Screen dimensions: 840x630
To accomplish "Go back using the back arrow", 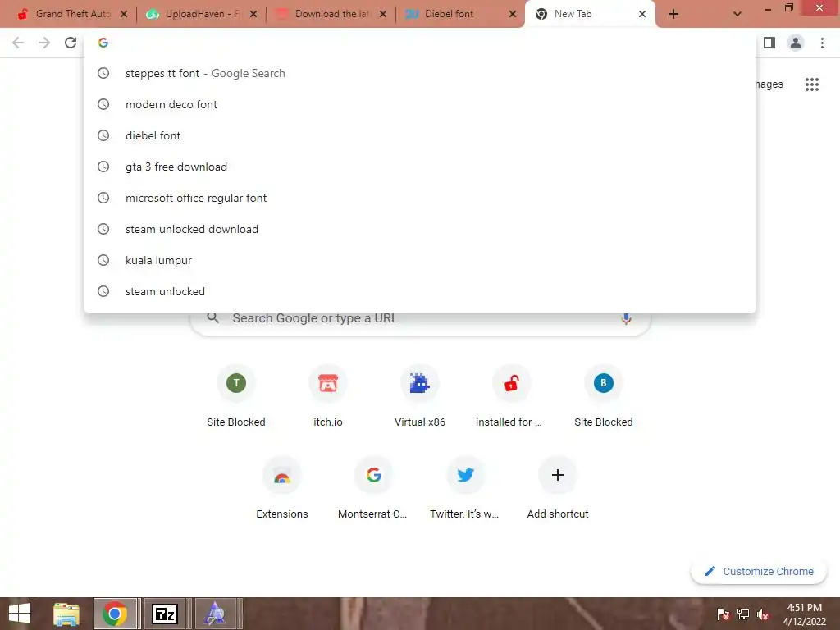I will [18, 43].
